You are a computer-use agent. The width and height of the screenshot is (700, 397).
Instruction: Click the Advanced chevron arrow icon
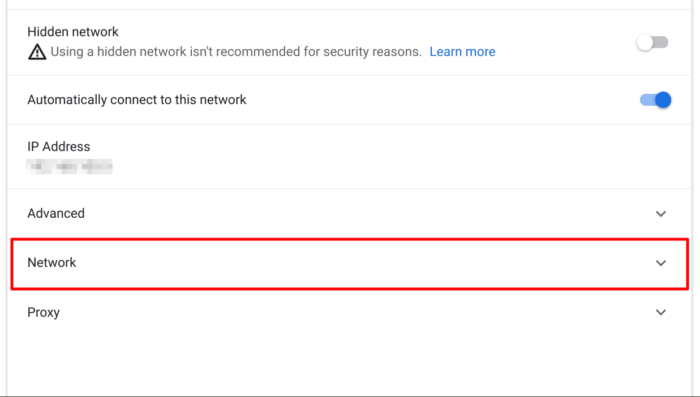point(661,214)
